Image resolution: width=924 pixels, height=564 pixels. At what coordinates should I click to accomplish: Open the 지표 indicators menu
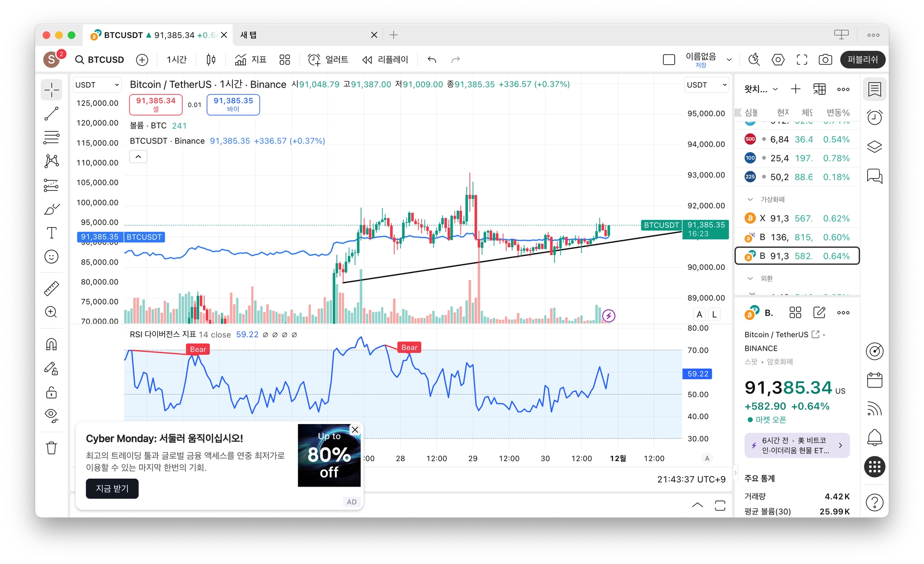tap(250, 60)
